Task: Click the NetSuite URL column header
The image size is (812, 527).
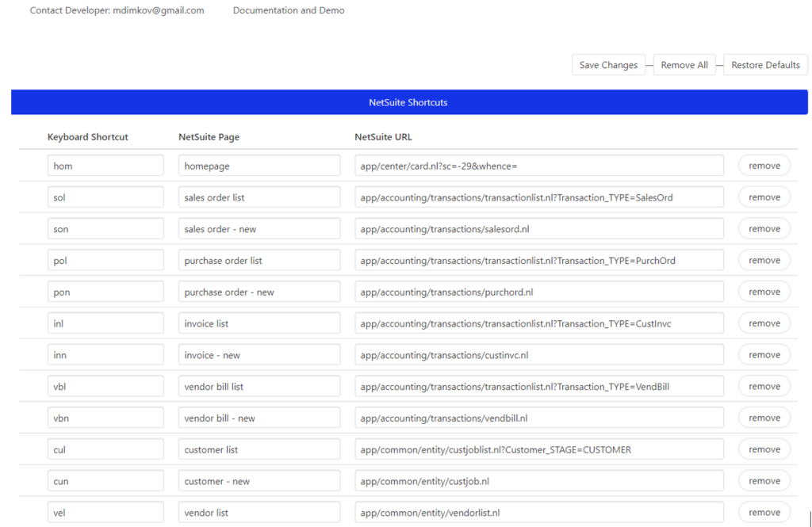Action: 383,137
